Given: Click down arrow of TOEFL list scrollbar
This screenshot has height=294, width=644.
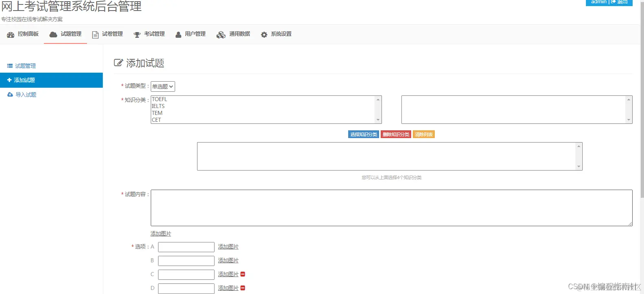Looking at the screenshot, I should [378, 120].
